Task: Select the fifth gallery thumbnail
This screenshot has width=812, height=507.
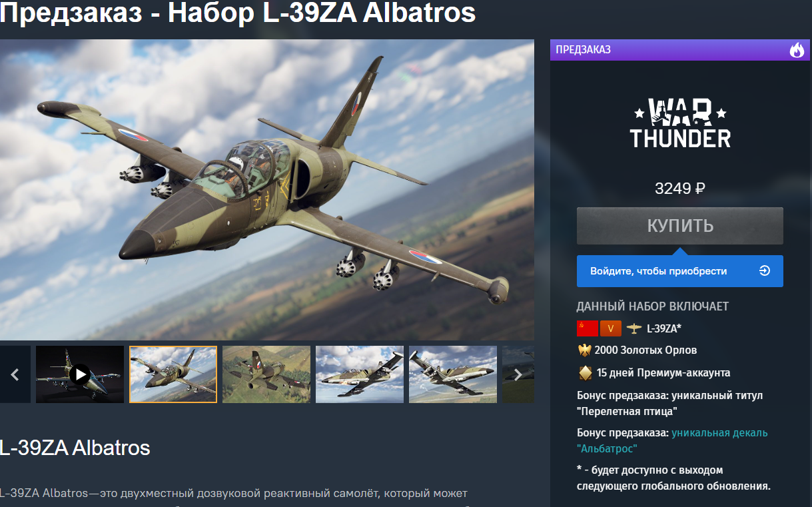Action: [453, 374]
